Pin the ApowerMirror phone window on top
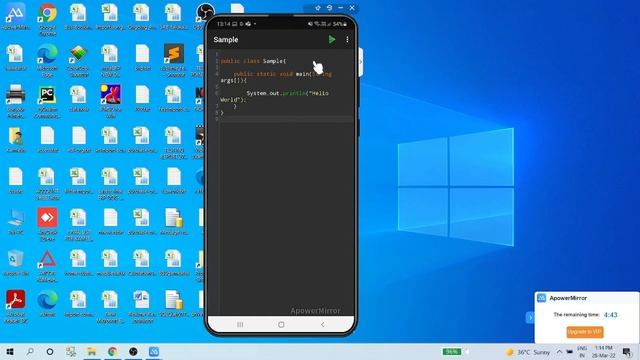Screen dimensions: 640x360 (318, 8)
